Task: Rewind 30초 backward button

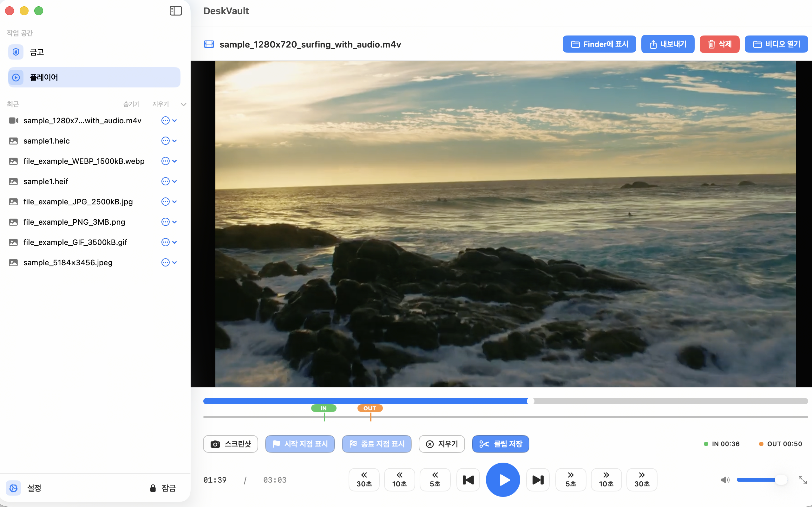Action: click(364, 479)
